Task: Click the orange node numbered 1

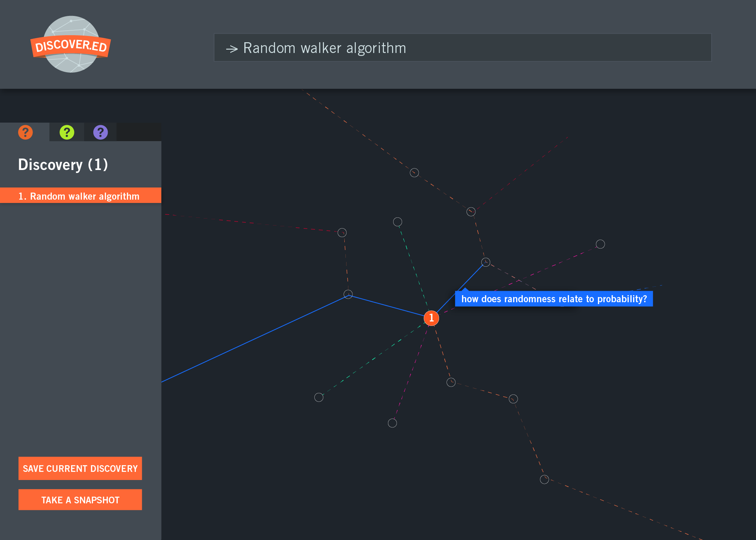Action: pos(431,318)
